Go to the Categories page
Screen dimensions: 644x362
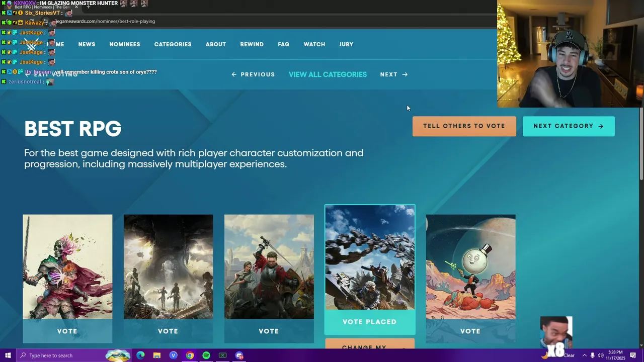click(x=173, y=44)
